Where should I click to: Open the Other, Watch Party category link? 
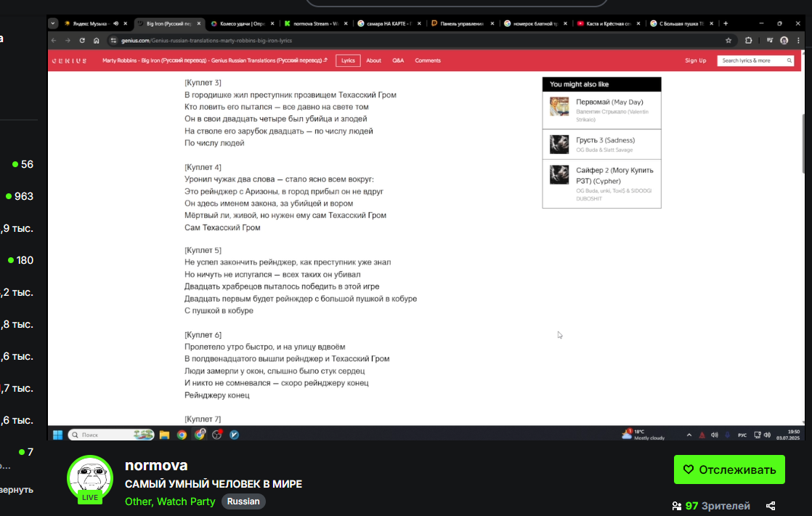coord(170,501)
